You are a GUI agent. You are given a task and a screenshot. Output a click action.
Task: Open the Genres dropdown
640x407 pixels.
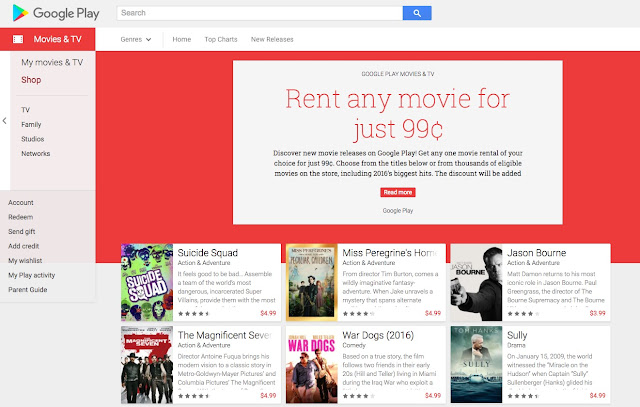[x=136, y=40]
